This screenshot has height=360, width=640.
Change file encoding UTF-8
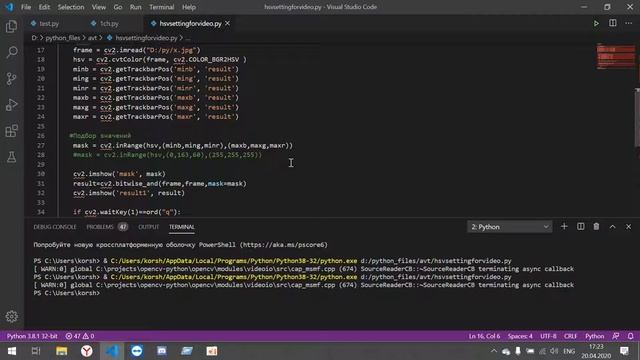[x=548, y=336]
